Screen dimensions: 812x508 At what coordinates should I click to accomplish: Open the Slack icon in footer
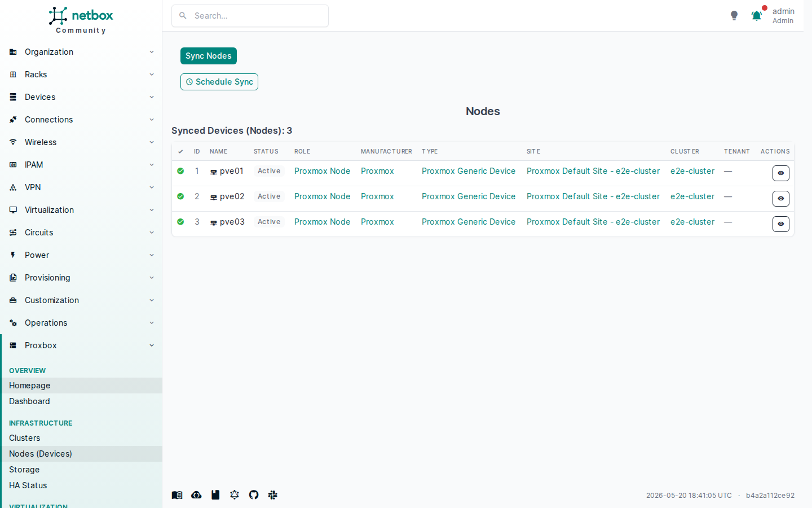click(273, 495)
